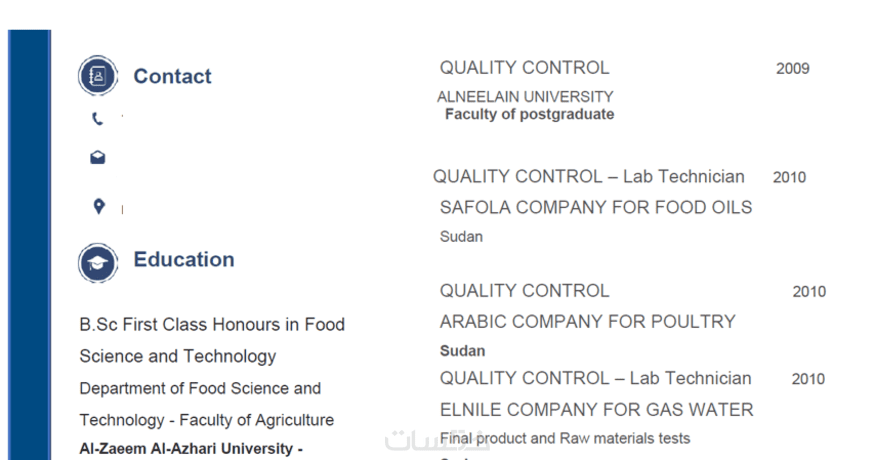Click the phone handset icon
The height and width of the screenshot is (460, 875).
97,119
